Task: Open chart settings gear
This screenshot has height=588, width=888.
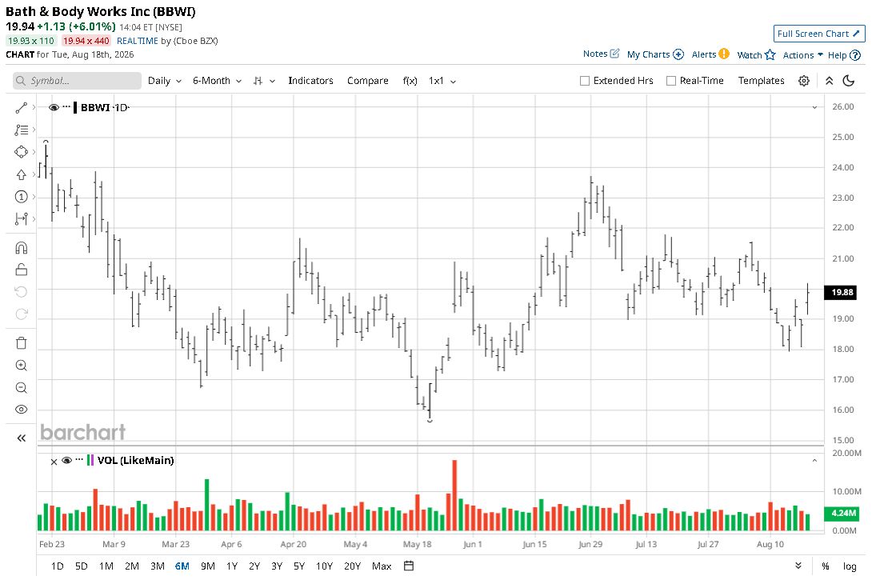Action: 804,81
